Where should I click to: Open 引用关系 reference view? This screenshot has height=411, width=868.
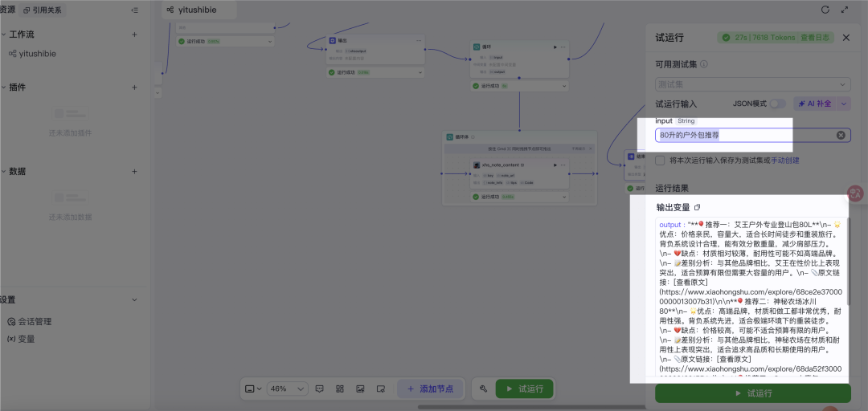(43, 10)
